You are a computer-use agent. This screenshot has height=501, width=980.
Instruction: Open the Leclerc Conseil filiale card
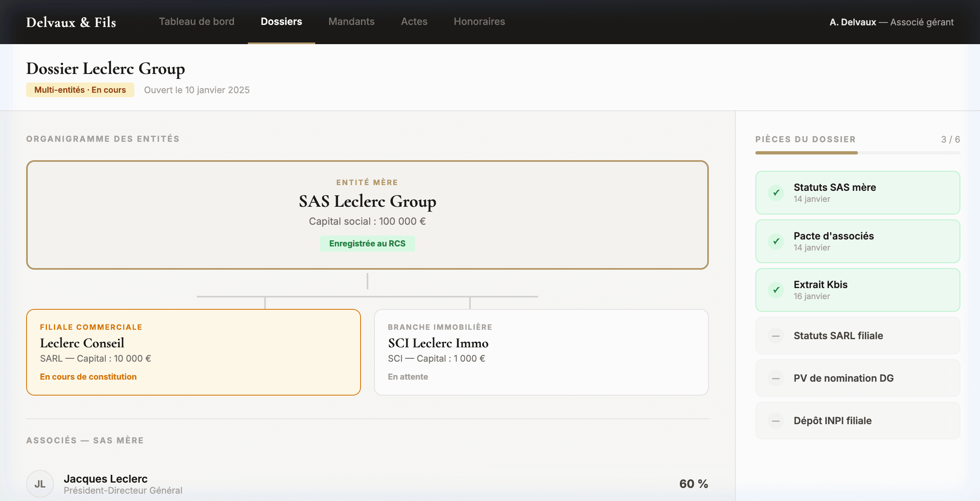(x=193, y=352)
